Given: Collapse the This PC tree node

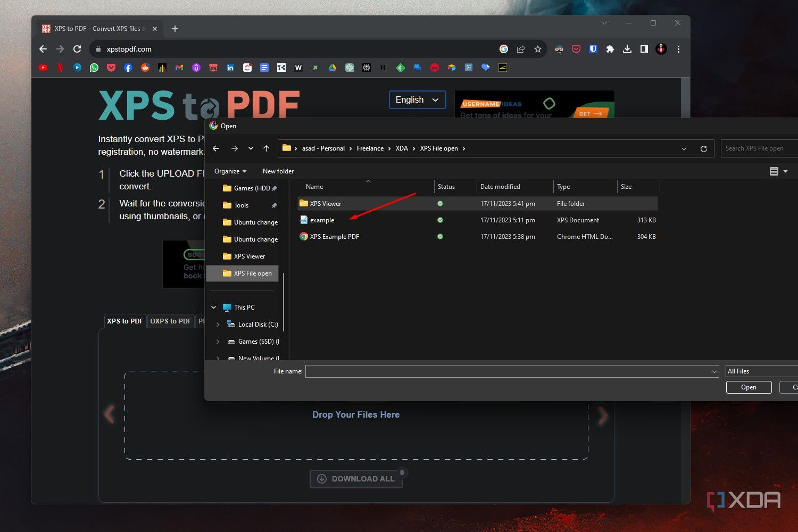Looking at the screenshot, I should point(213,307).
